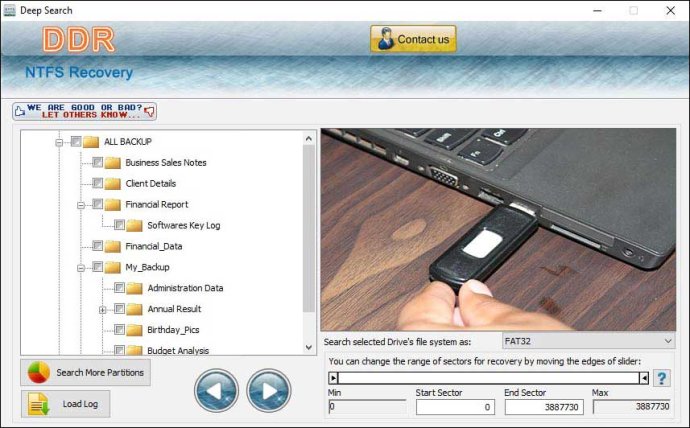
Task: Expand the Annual Result tree node
Action: [x=103, y=310]
